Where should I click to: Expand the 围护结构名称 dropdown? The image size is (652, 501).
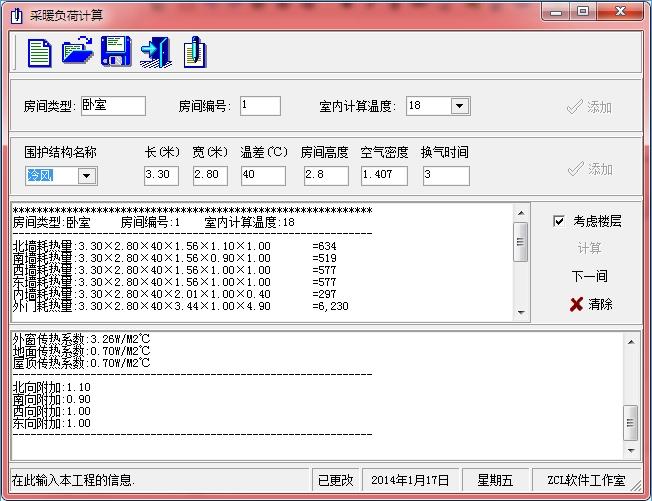(86, 176)
